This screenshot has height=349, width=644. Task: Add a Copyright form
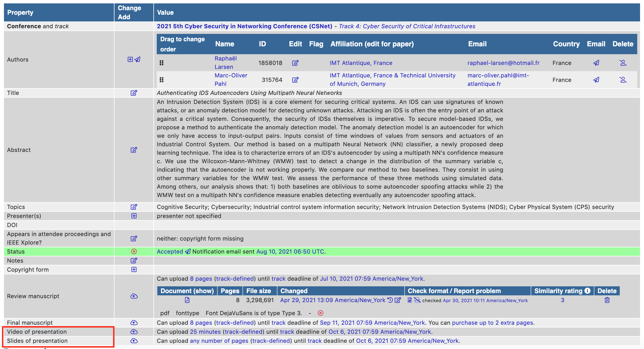pos(134,269)
